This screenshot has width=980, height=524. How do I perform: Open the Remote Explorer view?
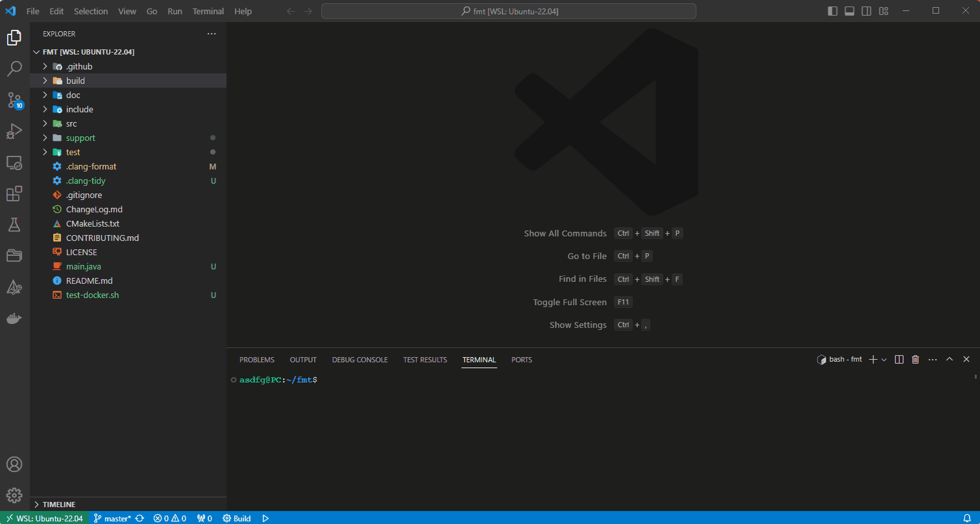tap(14, 162)
